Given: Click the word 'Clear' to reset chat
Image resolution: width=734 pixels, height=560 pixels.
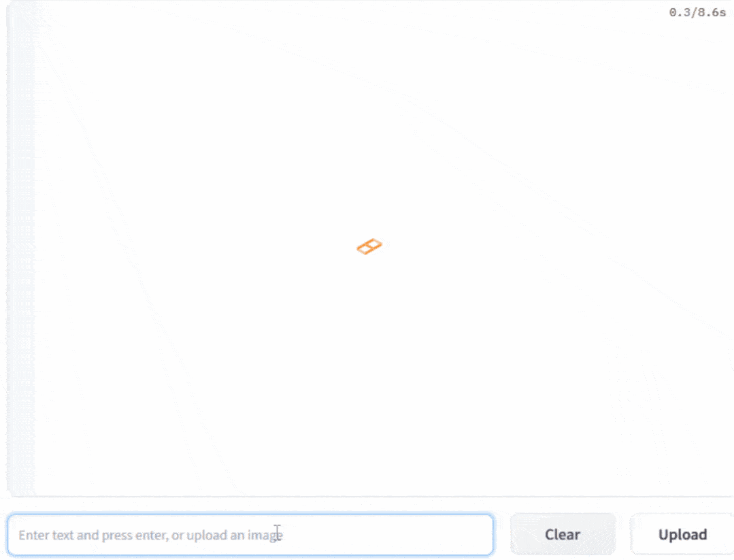Looking at the screenshot, I should pos(563,534).
